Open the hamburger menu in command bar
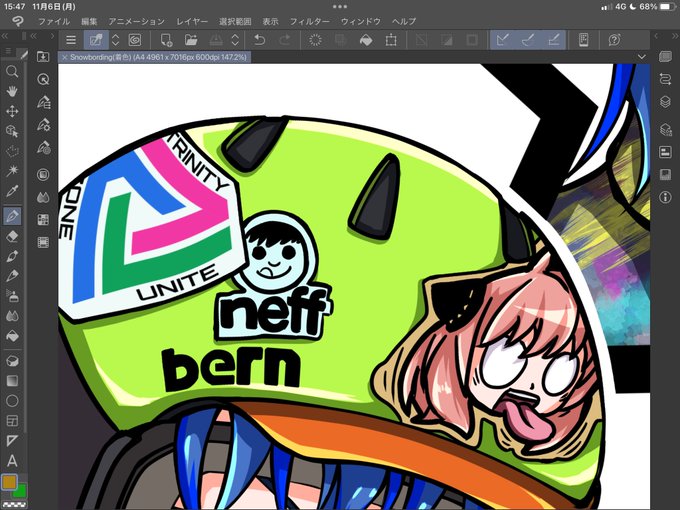680x510 pixels. pos(71,40)
